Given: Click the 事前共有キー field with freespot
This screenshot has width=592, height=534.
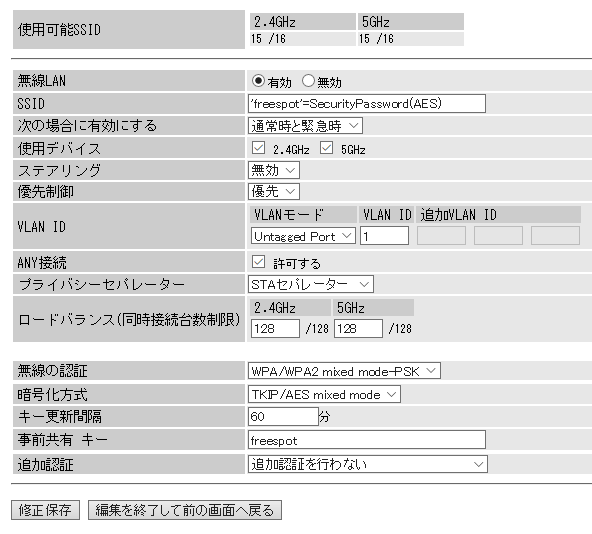Looking at the screenshot, I should (x=367, y=440).
